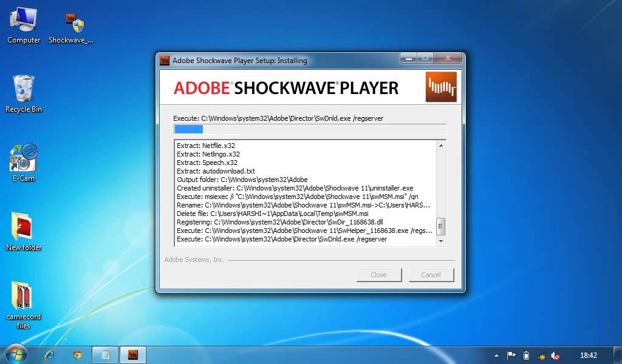Click the Cancel button in the setup dialog
The height and width of the screenshot is (364, 622).
pyautogui.click(x=431, y=274)
